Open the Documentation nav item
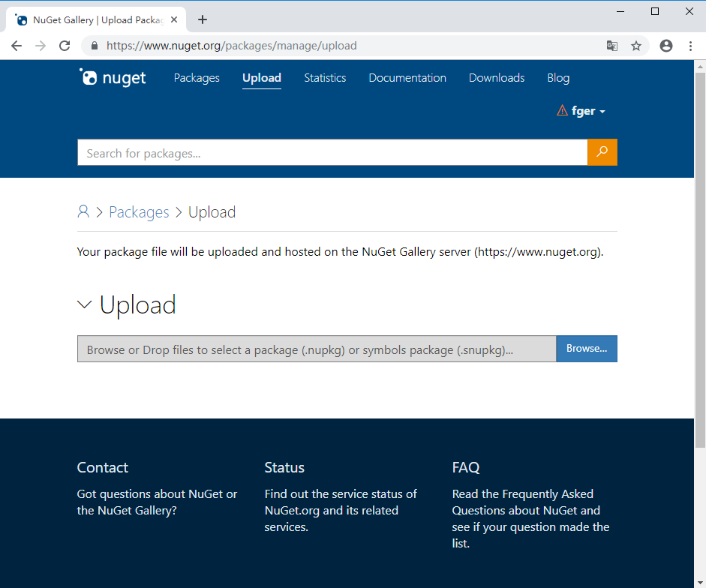This screenshot has height=588, width=706. pyautogui.click(x=407, y=78)
